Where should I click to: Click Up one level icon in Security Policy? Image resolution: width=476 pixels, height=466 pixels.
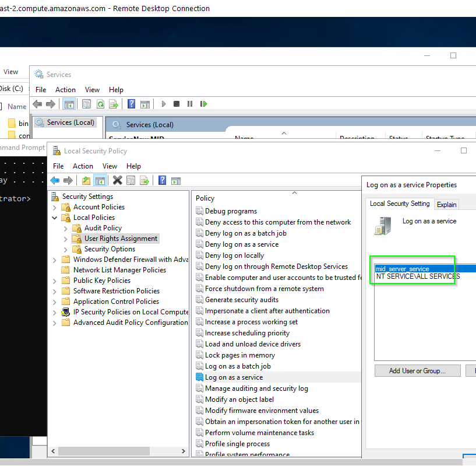coord(86,181)
